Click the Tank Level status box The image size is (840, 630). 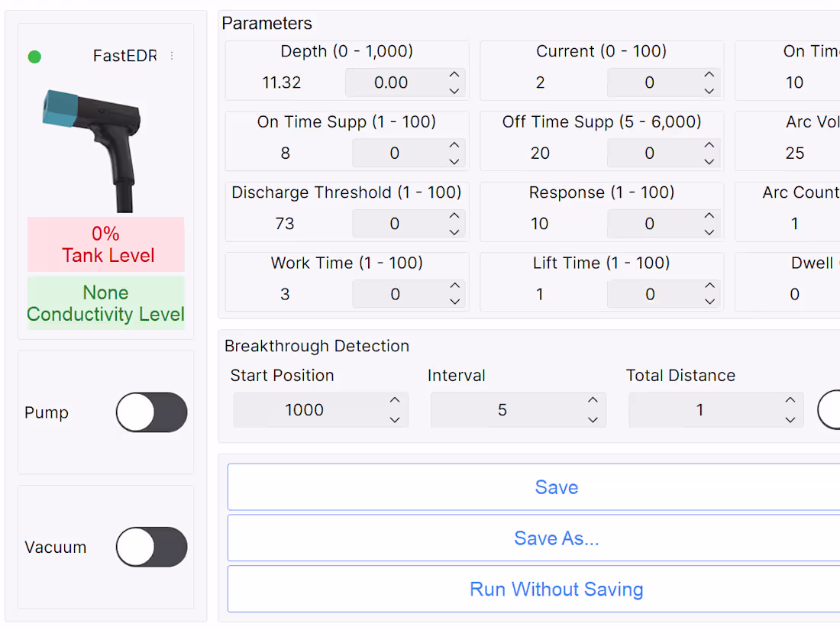[x=106, y=244]
